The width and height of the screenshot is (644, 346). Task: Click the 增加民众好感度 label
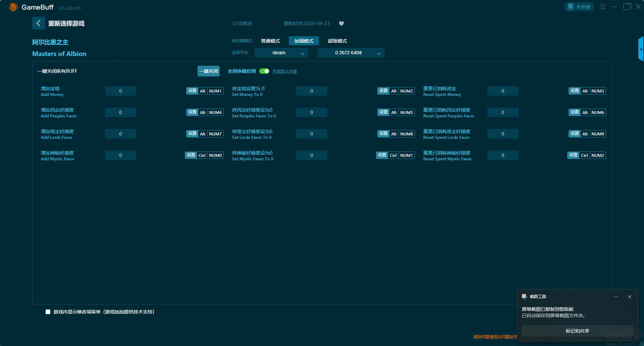(x=57, y=110)
